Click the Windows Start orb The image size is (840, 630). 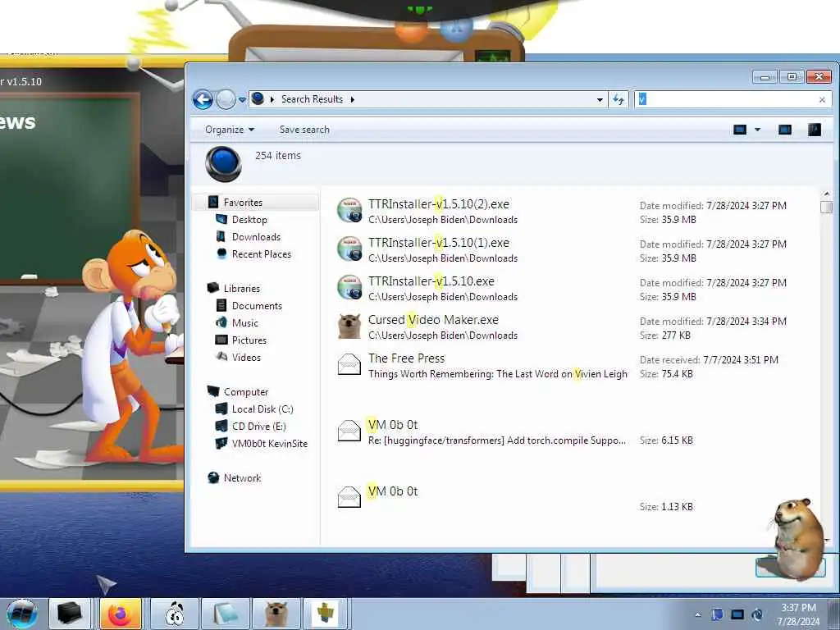22,614
